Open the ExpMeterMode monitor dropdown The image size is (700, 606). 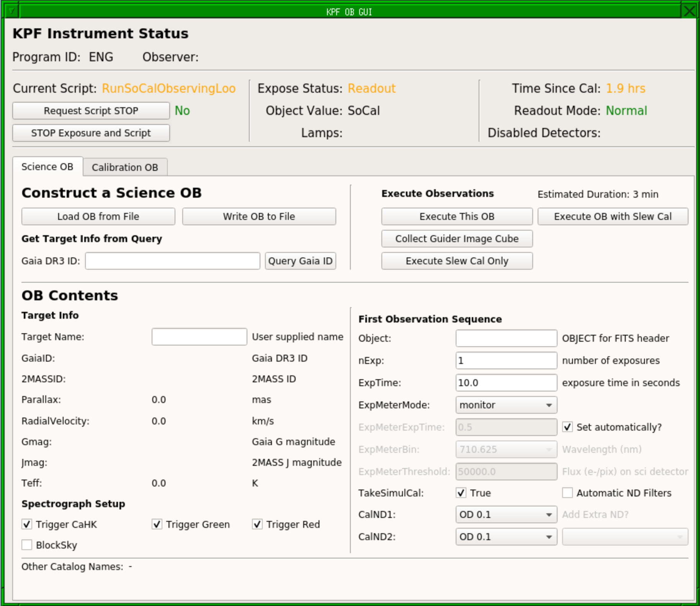coord(506,405)
